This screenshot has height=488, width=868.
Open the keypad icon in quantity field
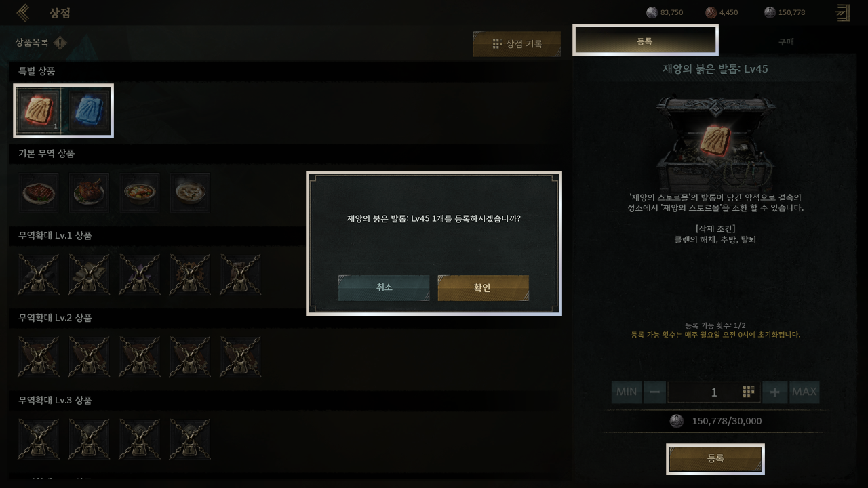tap(749, 392)
